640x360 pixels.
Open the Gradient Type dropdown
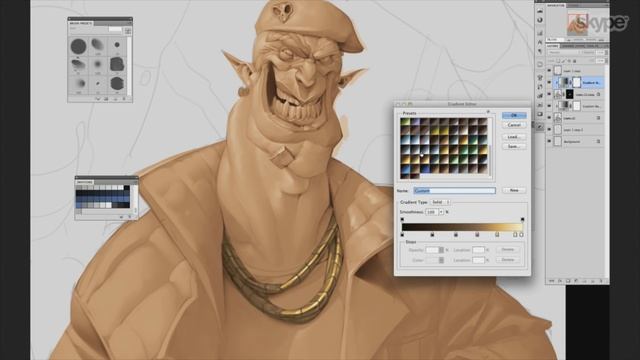point(440,202)
